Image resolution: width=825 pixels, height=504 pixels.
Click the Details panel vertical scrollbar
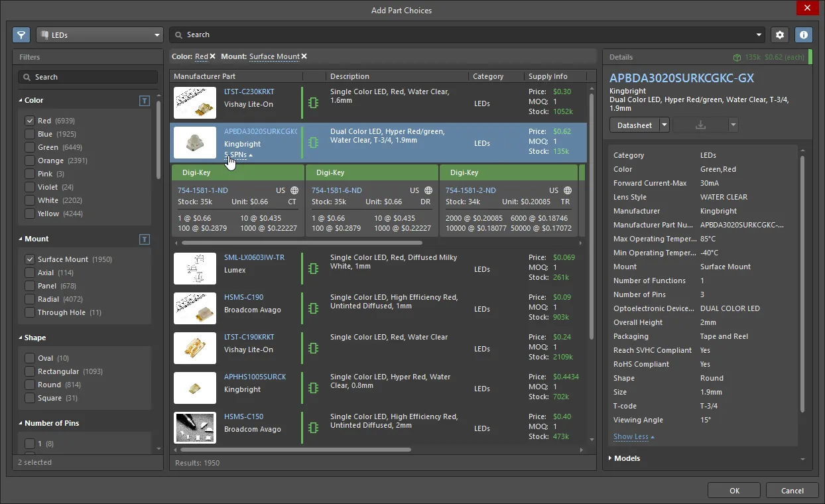[802, 283]
